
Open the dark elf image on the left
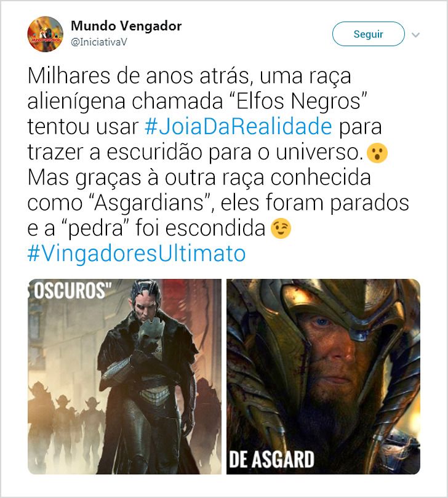pyautogui.click(x=124, y=376)
